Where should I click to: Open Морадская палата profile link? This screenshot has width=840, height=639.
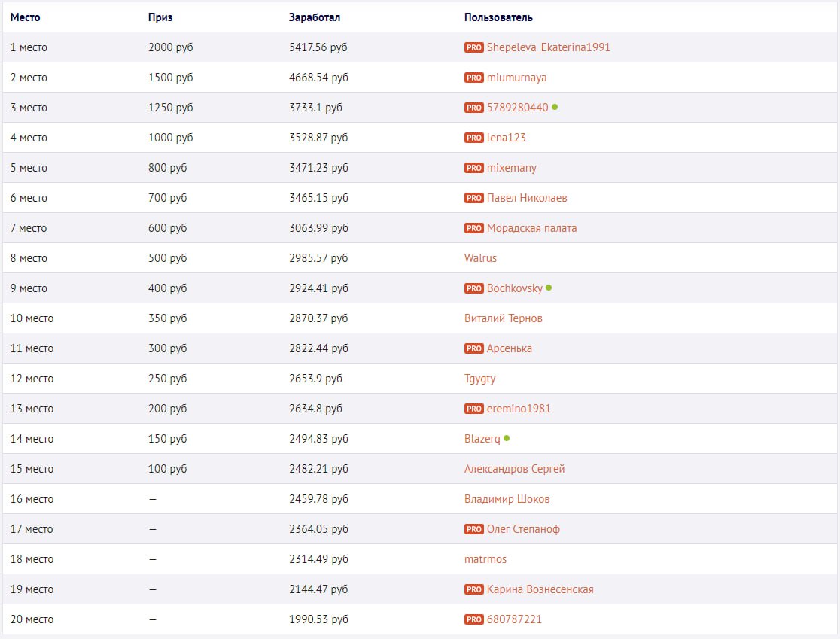coord(531,228)
